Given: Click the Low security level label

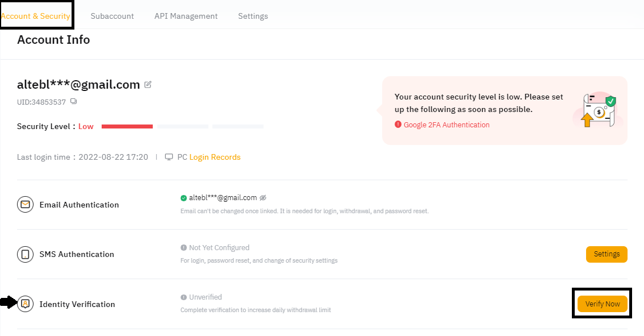Looking at the screenshot, I should click(x=86, y=126).
